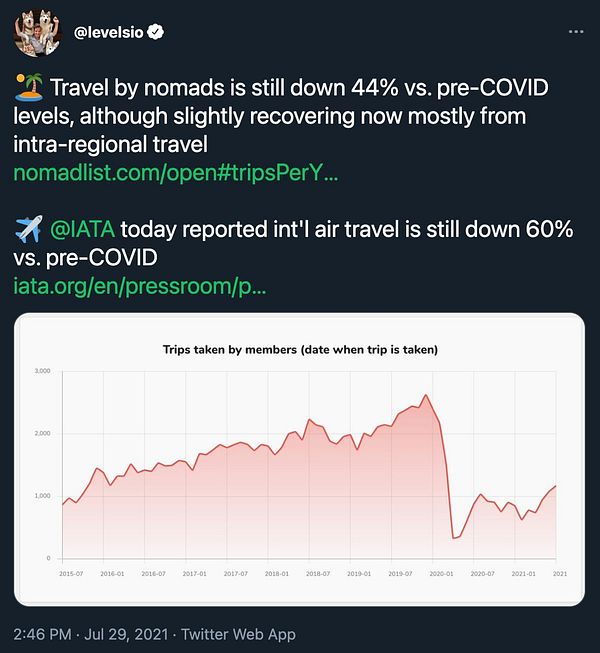This screenshot has width=600, height=653.
Task: Click the chart title Trips taken by members
Action: coord(300,349)
